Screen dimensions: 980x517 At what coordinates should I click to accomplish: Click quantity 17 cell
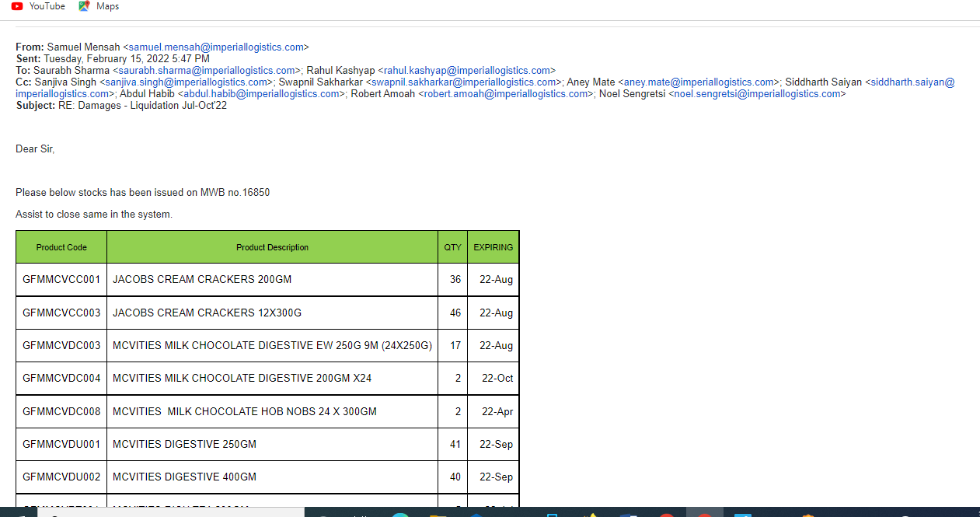(x=453, y=346)
